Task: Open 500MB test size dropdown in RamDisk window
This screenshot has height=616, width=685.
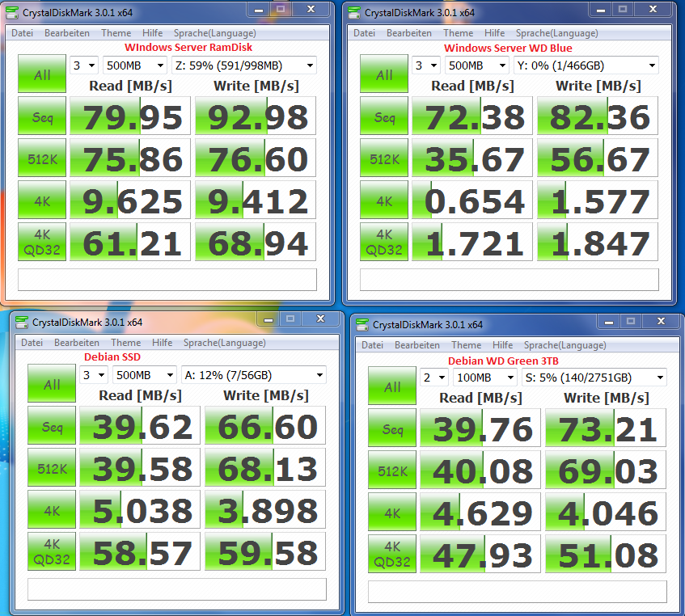Action: coord(134,65)
